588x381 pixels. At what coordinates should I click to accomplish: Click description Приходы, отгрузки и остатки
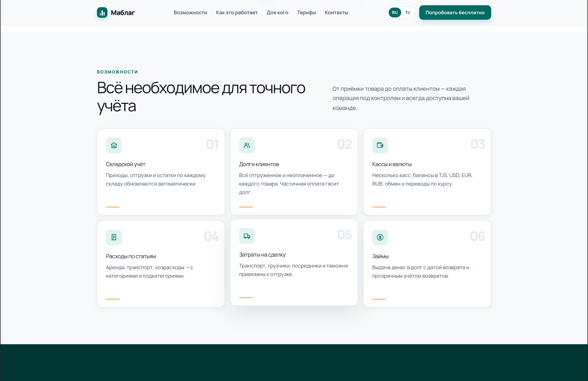[x=155, y=180]
